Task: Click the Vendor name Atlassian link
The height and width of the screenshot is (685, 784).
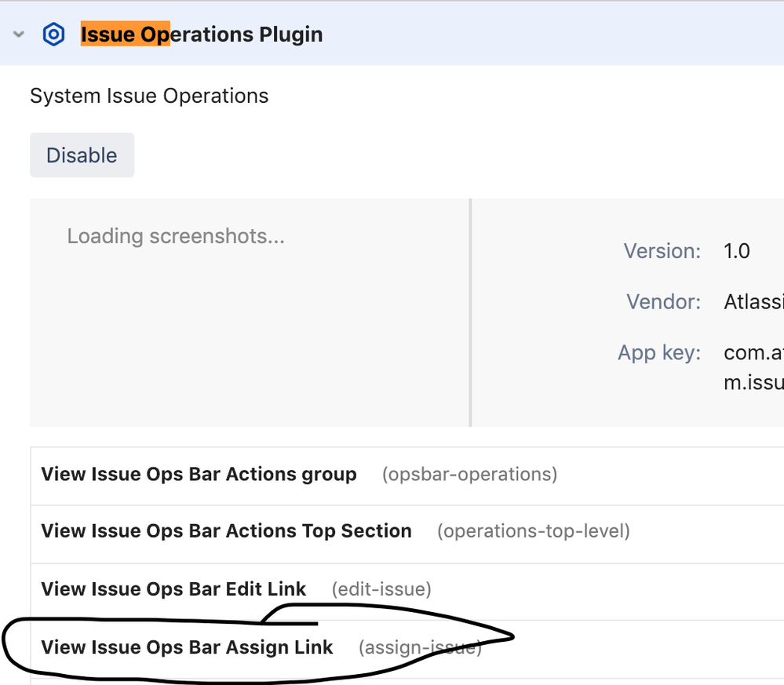Action: (753, 301)
